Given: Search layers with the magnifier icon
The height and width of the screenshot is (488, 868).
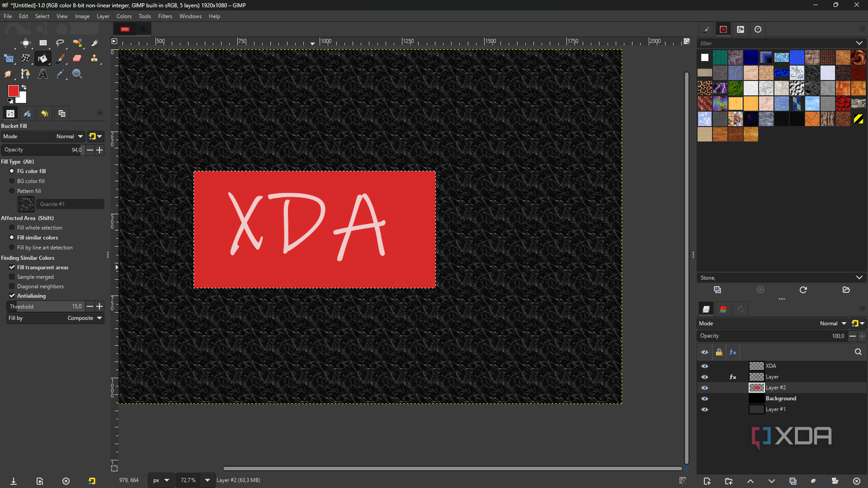Looking at the screenshot, I should coord(858,352).
